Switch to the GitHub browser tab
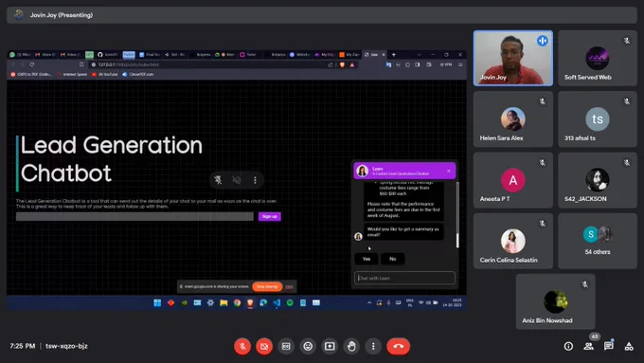644x363 pixels. tap(108, 55)
